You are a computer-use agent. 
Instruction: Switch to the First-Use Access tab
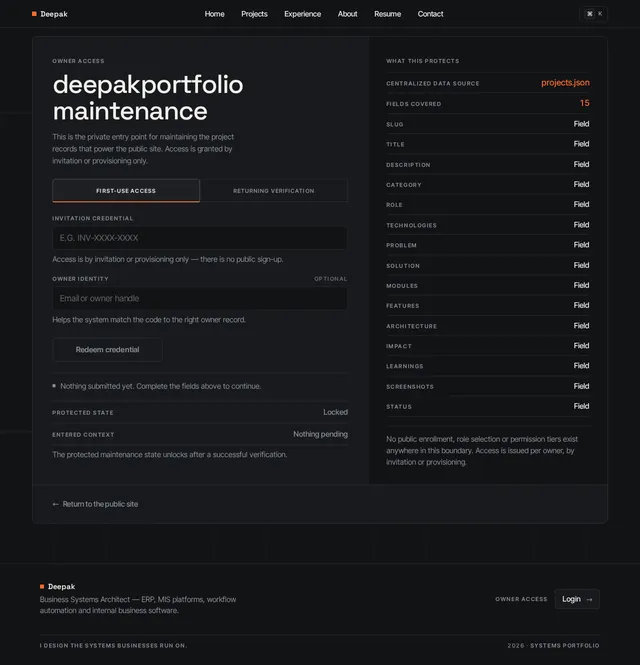pyautogui.click(x=126, y=191)
